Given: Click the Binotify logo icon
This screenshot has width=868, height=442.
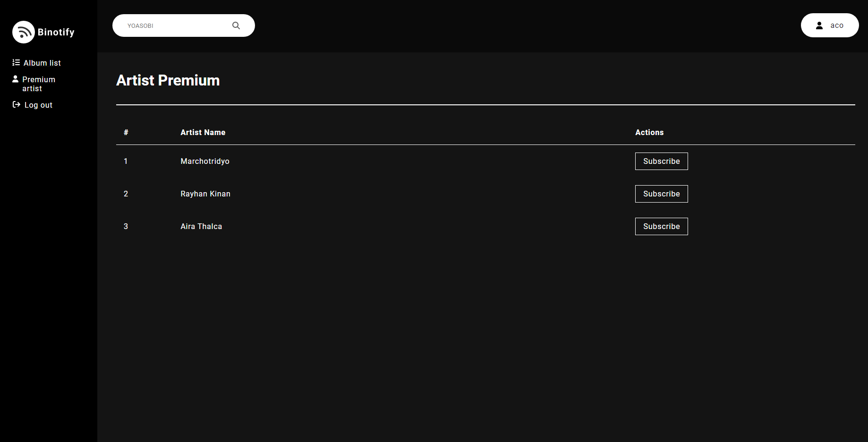Looking at the screenshot, I should point(24,32).
